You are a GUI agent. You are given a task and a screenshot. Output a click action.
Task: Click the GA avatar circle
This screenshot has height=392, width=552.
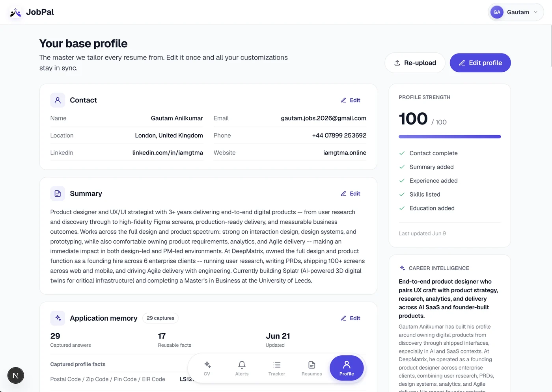497,12
